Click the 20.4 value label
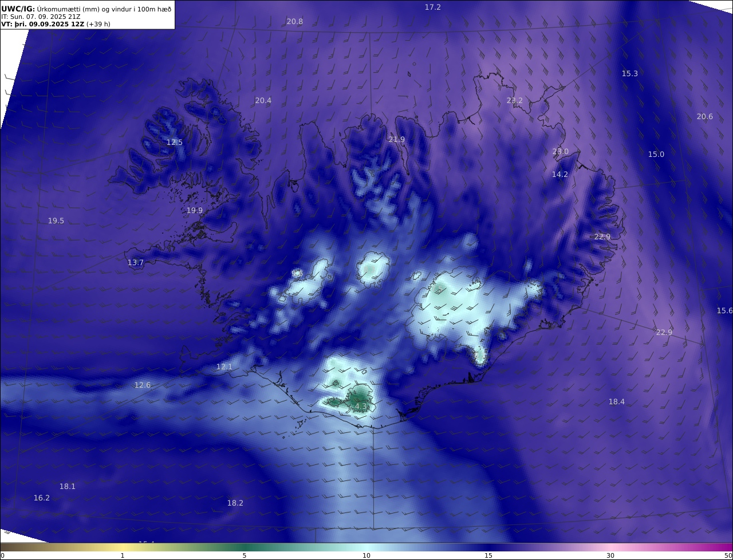733x560 pixels. coord(263,100)
